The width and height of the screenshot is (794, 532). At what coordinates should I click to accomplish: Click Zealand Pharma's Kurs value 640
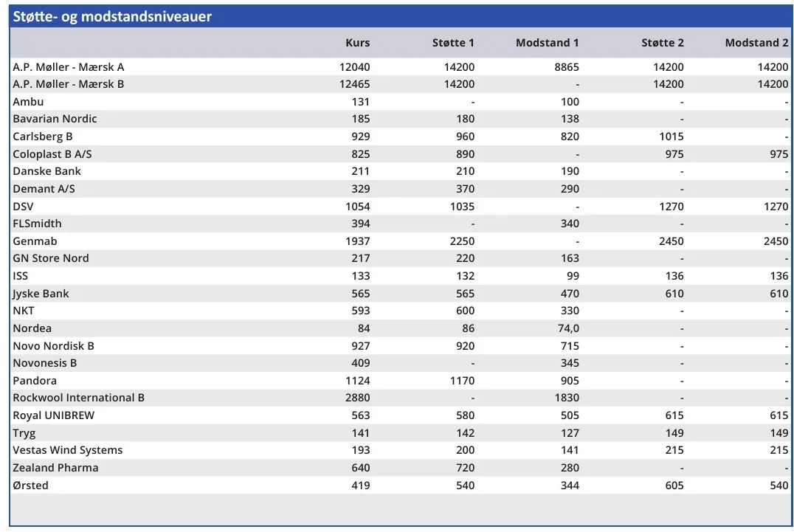click(x=361, y=468)
